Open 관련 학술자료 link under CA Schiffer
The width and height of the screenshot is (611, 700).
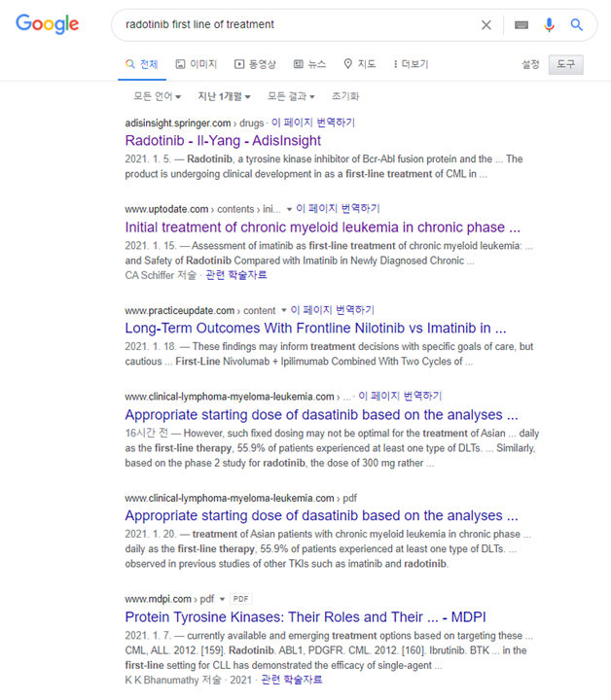(235, 275)
